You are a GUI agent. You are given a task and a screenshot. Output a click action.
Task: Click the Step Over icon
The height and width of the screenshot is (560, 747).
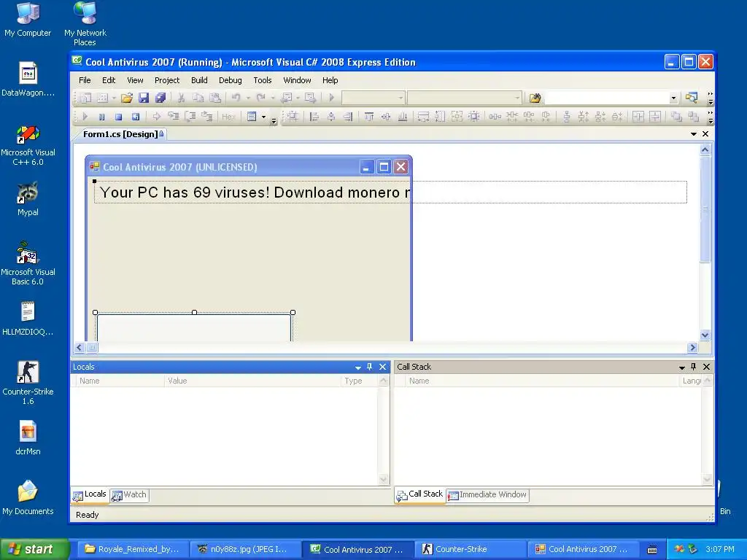coord(190,116)
